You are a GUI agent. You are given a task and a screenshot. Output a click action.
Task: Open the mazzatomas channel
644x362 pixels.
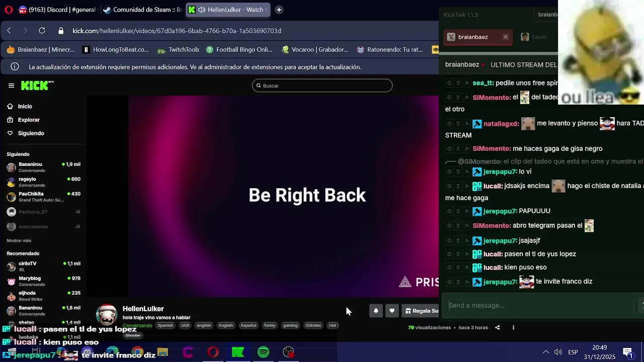(43, 226)
